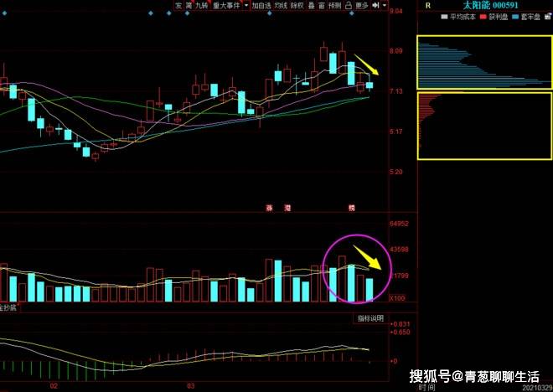This screenshot has height=392, width=553.
Task: Click the red 获利盘 legend swatch
Action: coord(483,17)
